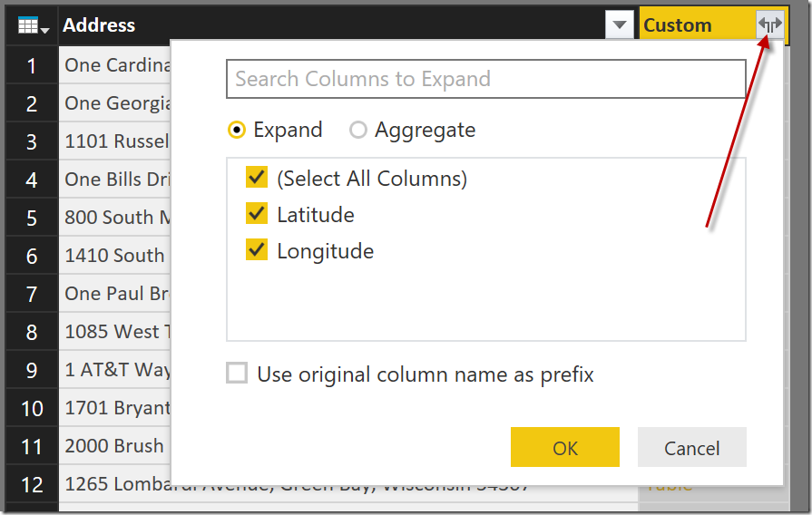
Task: Click the expand icon on Custom column
Action: pyautogui.click(x=770, y=25)
